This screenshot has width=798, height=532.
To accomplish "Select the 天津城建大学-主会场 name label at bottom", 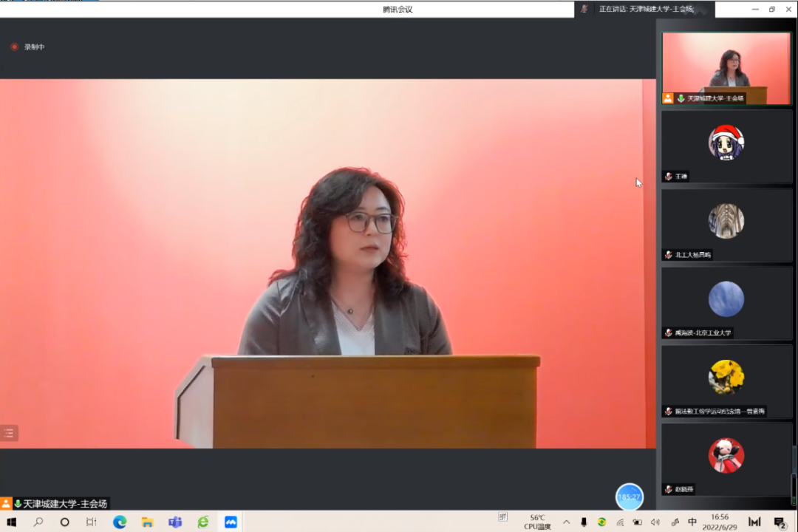I will click(65, 504).
